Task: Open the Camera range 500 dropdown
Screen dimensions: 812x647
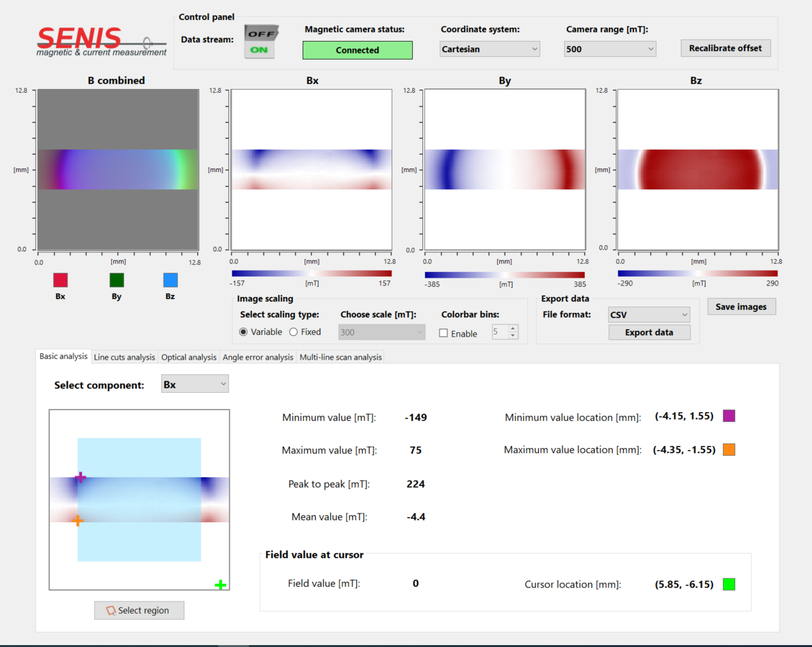Action: tap(610, 49)
